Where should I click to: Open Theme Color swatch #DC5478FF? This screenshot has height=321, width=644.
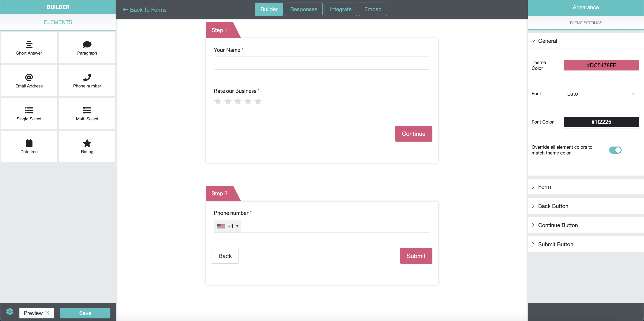(x=601, y=65)
